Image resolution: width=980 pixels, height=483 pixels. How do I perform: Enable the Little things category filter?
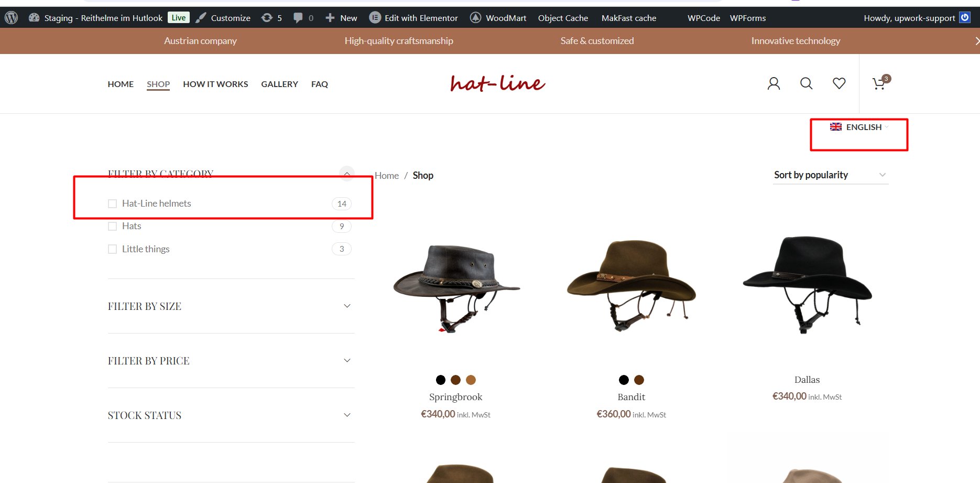point(112,249)
